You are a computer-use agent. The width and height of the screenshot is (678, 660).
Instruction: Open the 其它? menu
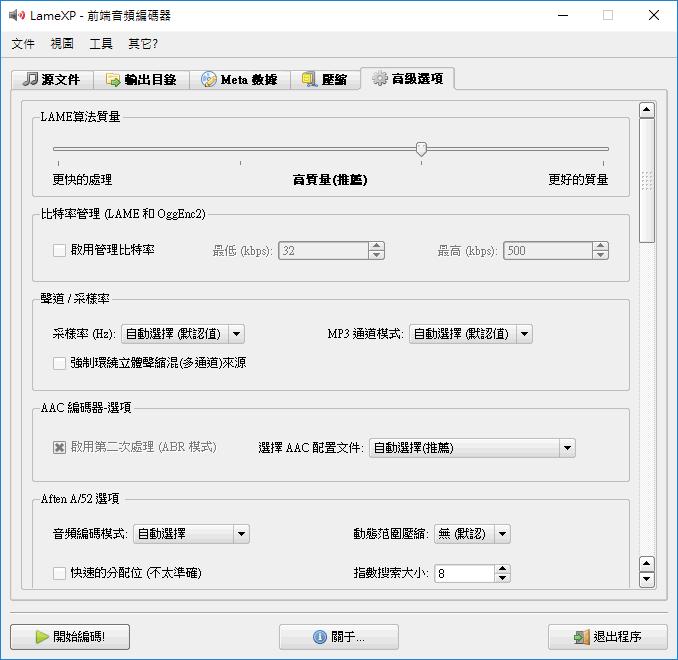[143, 44]
